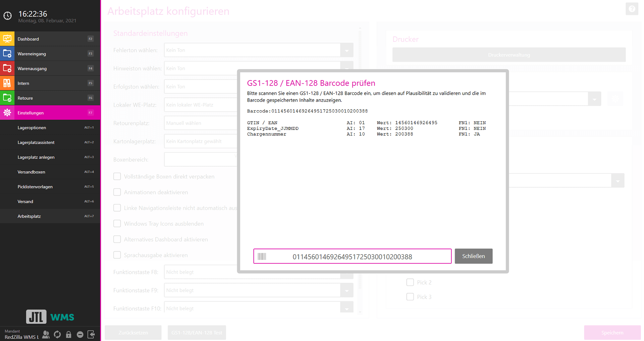
Task: Select Arbeitsplatz menu entry
Action: pyautogui.click(x=50, y=216)
